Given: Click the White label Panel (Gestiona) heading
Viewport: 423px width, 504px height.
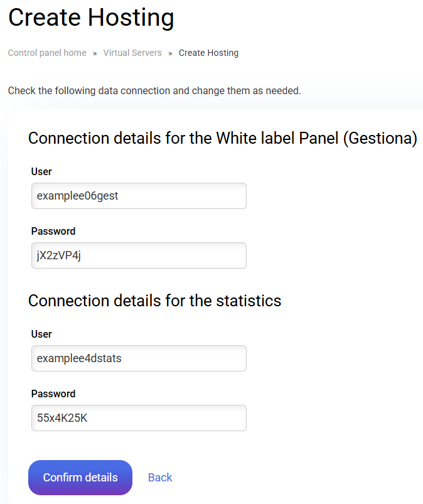Looking at the screenshot, I should pyautogui.click(x=223, y=139).
